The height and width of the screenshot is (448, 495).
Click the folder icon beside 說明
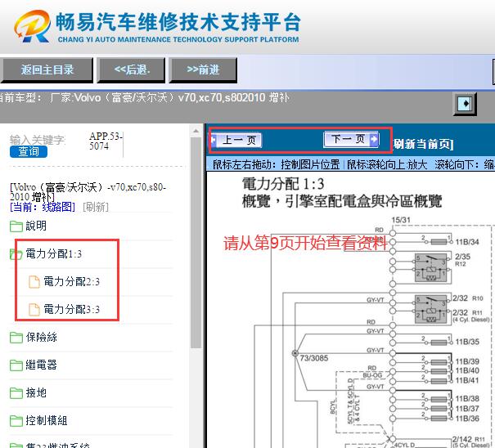tap(16, 226)
